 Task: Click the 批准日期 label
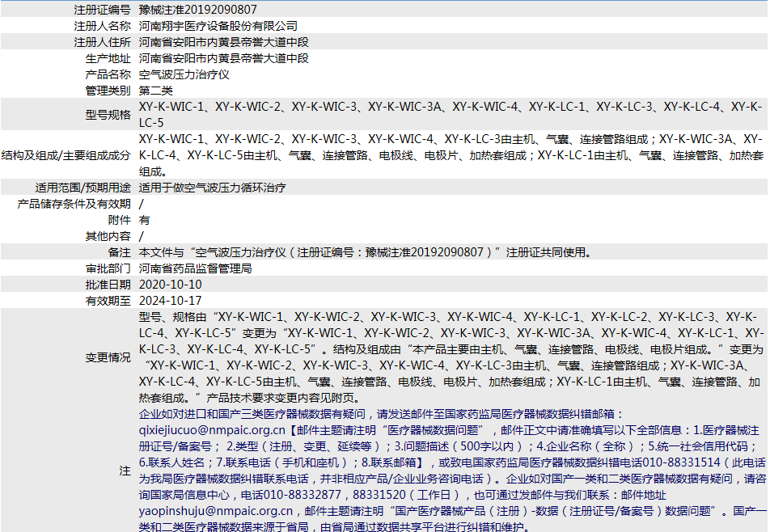click(108, 285)
